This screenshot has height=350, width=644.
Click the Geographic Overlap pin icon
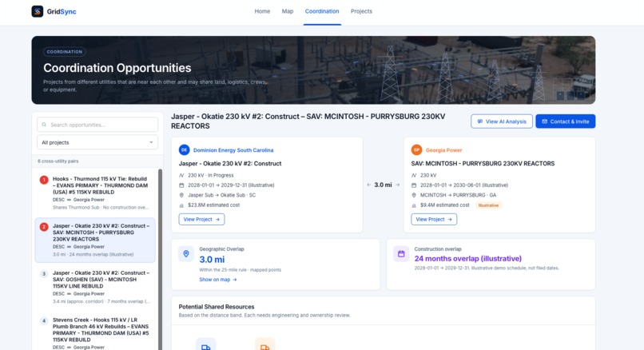[186, 254]
